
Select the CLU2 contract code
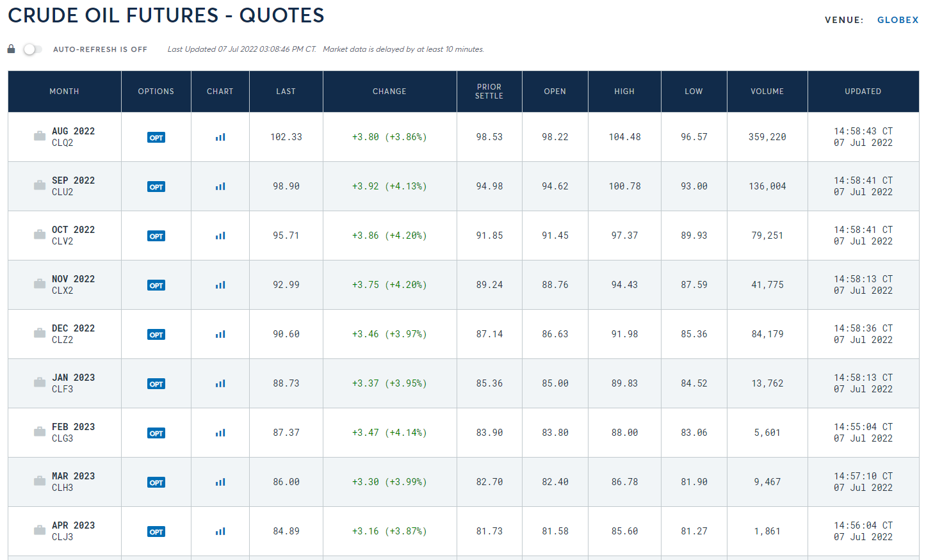coord(62,192)
